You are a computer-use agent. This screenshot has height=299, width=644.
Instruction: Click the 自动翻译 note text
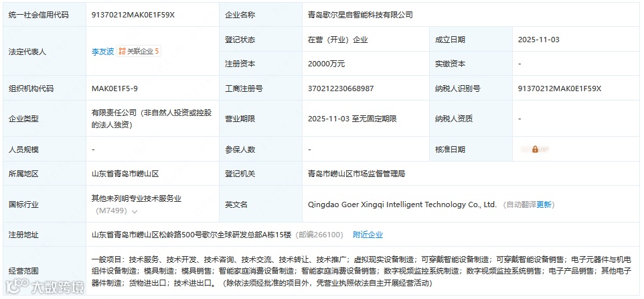click(x=521, y=204)
